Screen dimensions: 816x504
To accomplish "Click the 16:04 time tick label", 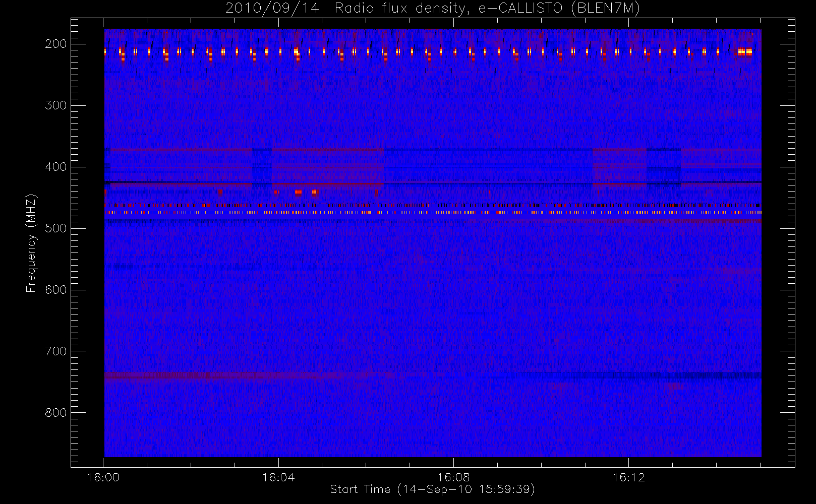I will point(278,477).
